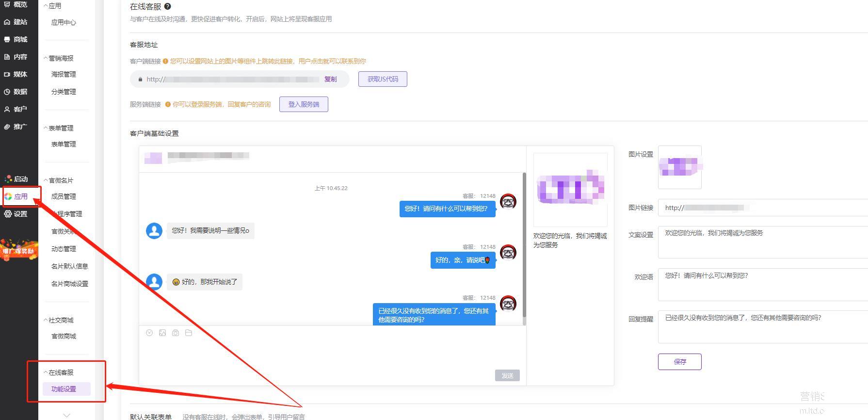Select 功能设置 in the submenu
Screen dimensions: 868x420
pyautogui.click(x=64, y=389)
